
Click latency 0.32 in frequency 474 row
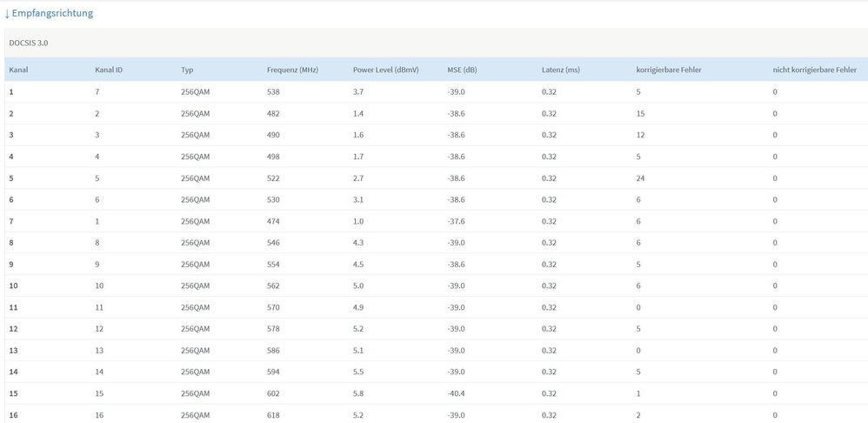(549, 221)
